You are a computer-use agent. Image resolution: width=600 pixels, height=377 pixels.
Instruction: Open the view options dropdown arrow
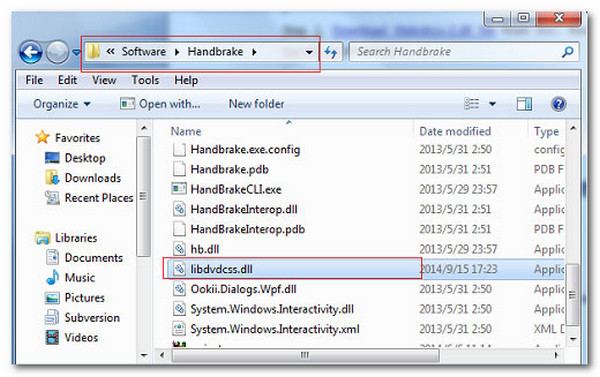pos(492,104)
